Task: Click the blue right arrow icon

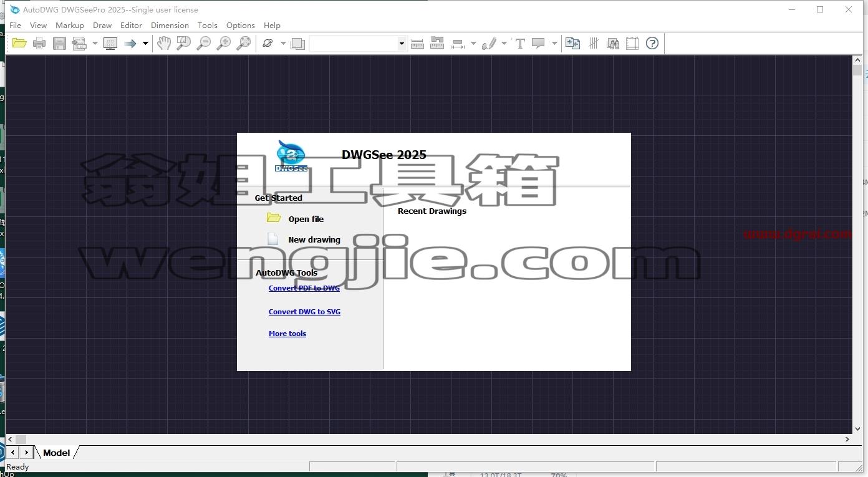Action: tap(130, 43)
